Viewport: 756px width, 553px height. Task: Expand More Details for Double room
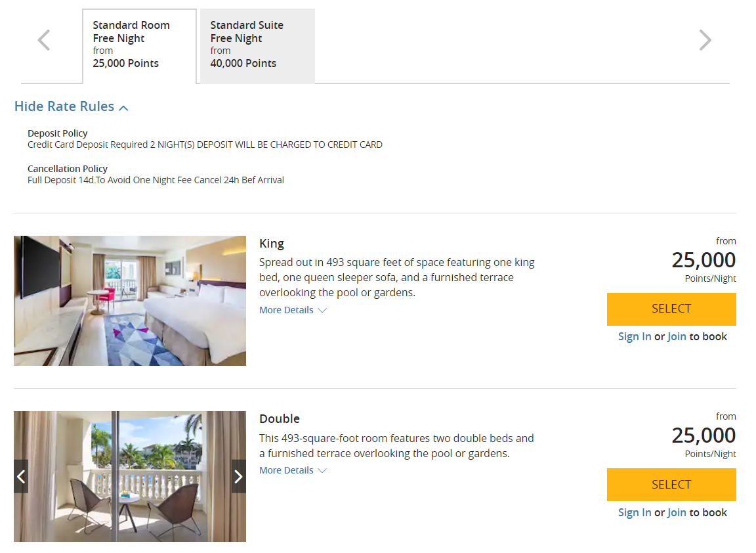coord(293,470)
